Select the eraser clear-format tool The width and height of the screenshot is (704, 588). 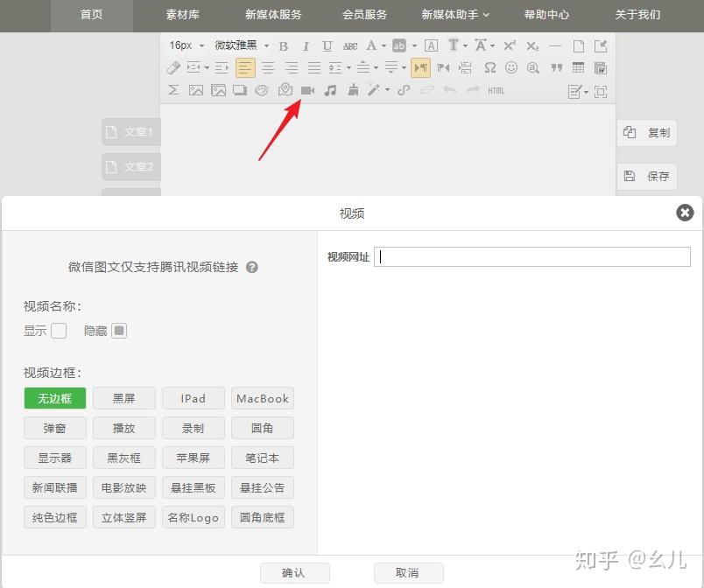(173, 68)
